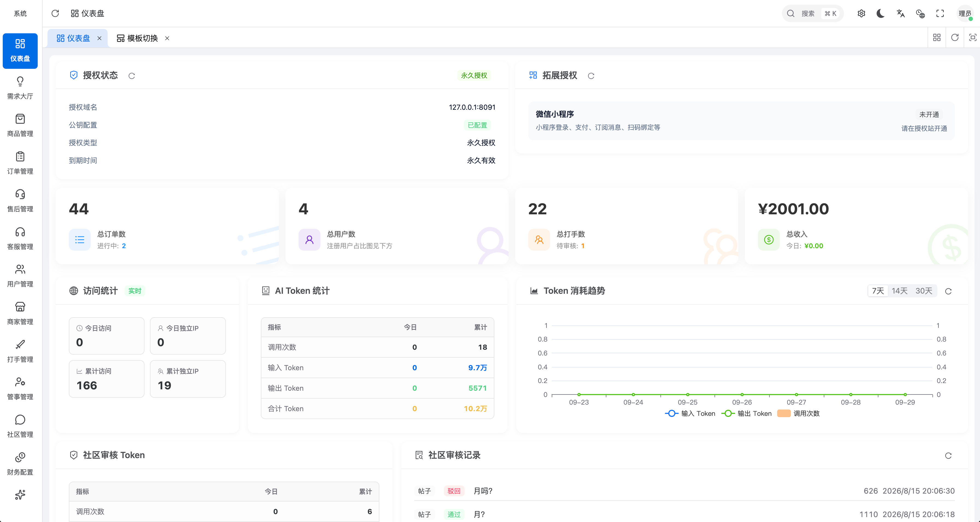Refresh the 社区审核记录 list
The image size is (980, 522).
[x=948, y=455]
